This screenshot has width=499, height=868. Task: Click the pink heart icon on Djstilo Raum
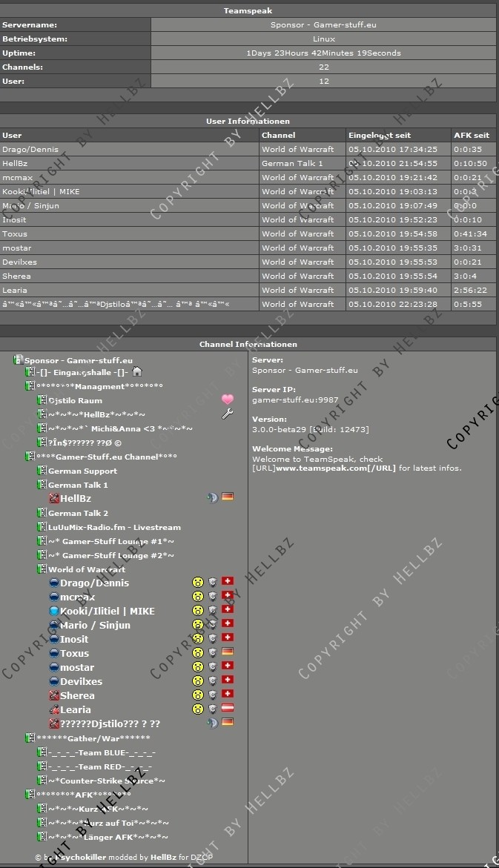click(x=228, y=400)
